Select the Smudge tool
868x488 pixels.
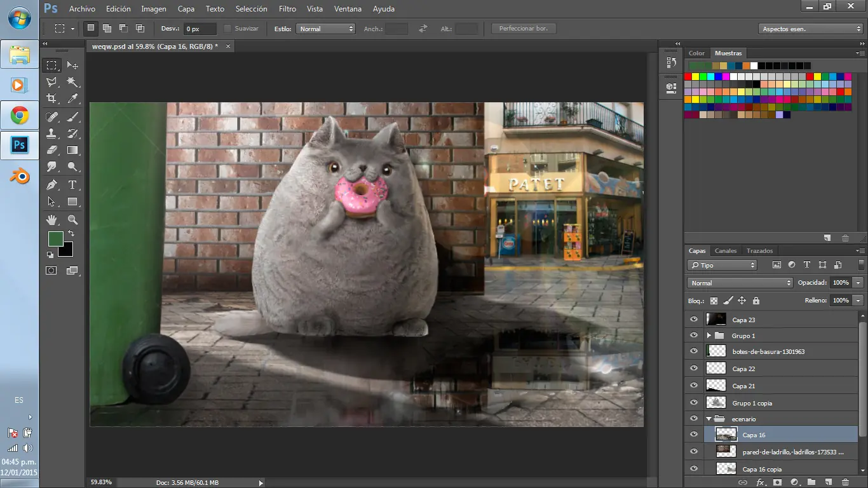pyautogui.click(x=52, y=166)
